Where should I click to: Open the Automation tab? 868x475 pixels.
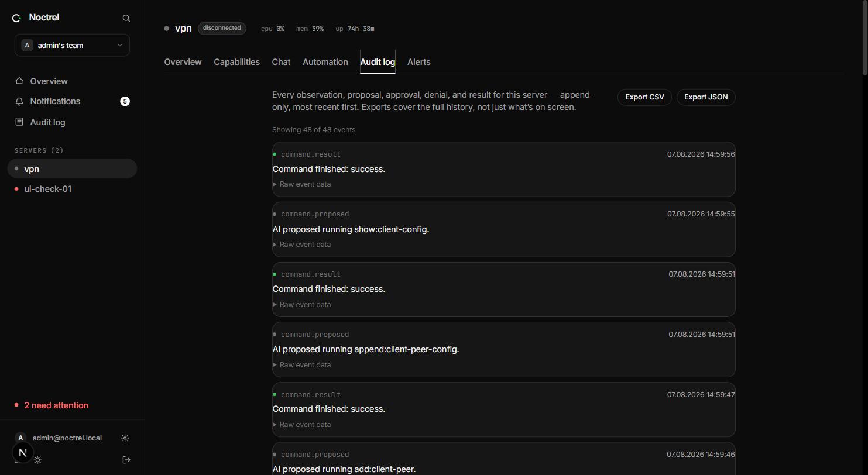(325, 62)
